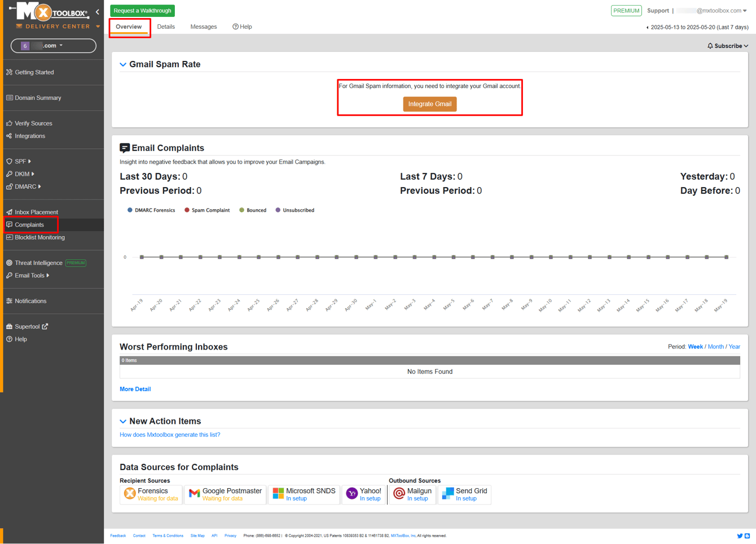Click the Send Grid source icon
The height and width of the screenshot is (544, 756).
(448, 494)
